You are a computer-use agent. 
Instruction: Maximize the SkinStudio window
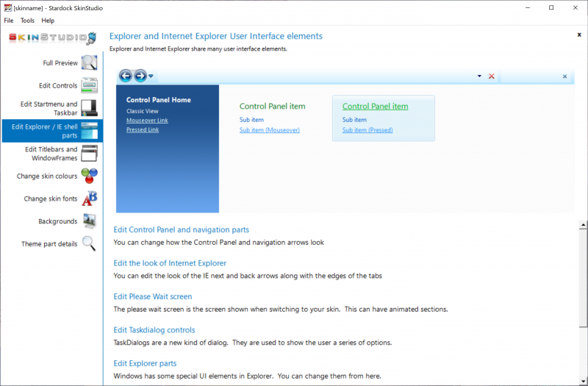[551, 7]
